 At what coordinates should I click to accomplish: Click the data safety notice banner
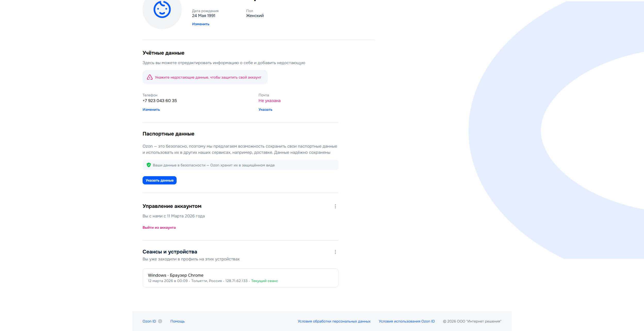click(x=240, y=165)
